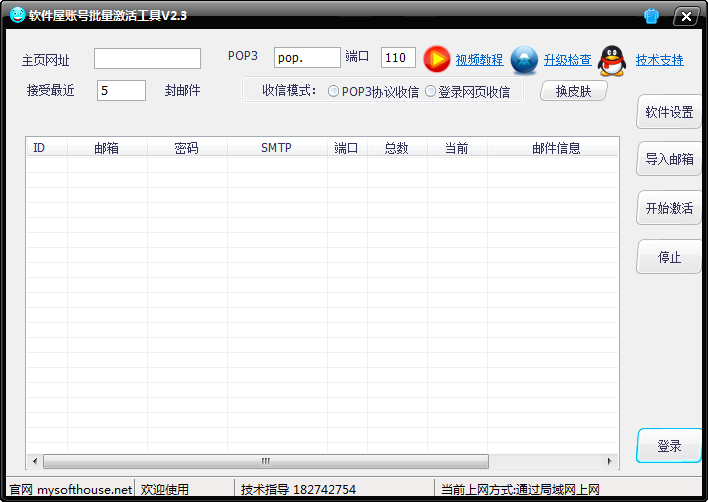Focus the 主页网址 input field
The image size is (708, 502).
click(147, 59)
